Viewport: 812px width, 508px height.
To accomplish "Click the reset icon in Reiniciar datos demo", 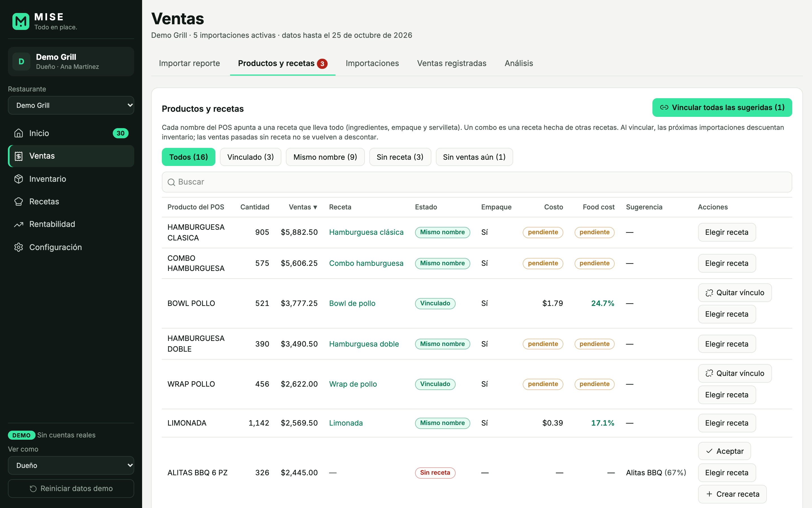I will pos(33,489).
